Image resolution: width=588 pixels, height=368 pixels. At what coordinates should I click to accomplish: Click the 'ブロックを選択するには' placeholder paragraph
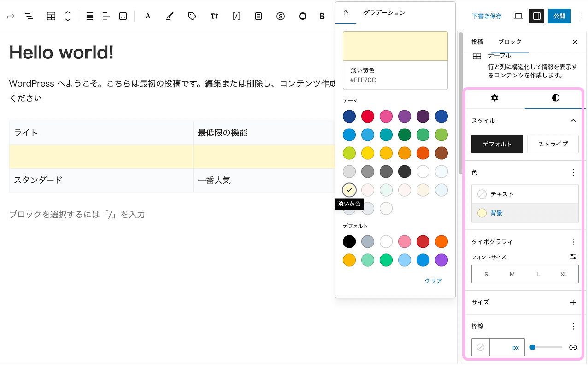(x=77, y=215)
